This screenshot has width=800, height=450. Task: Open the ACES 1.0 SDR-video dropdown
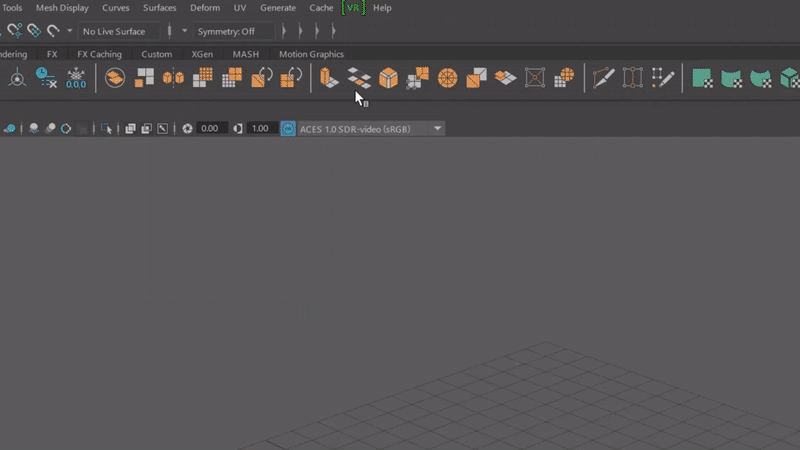pos(437,129)
